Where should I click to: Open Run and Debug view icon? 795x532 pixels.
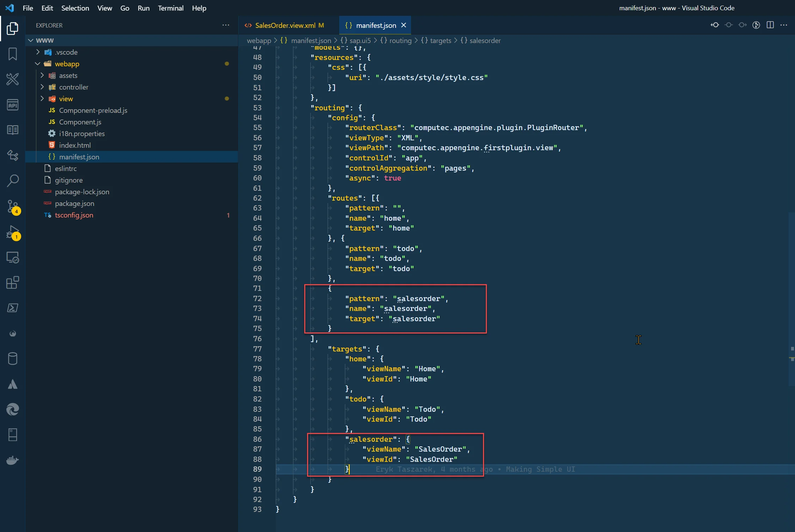point(13,232)
